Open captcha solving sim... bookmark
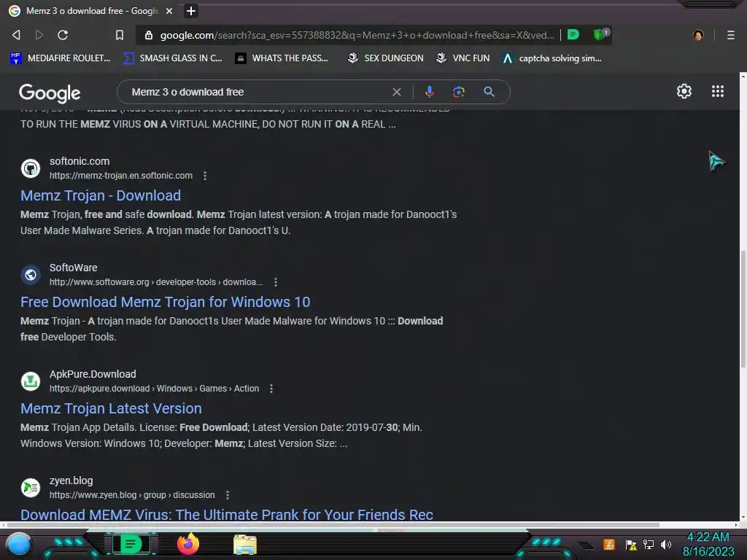 [x=553, y=58]
